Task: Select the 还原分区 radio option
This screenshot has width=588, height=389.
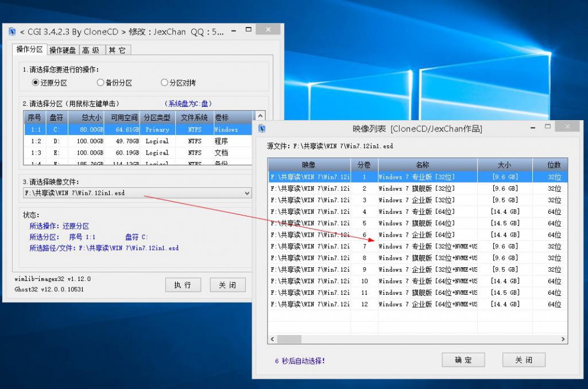Action: click(49, 83)
